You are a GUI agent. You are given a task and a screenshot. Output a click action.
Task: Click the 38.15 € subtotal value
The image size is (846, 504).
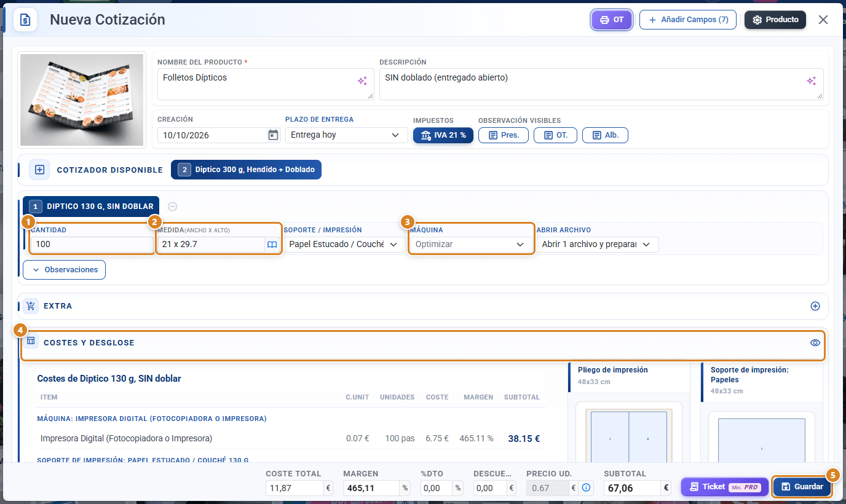(x=524, y=439)
